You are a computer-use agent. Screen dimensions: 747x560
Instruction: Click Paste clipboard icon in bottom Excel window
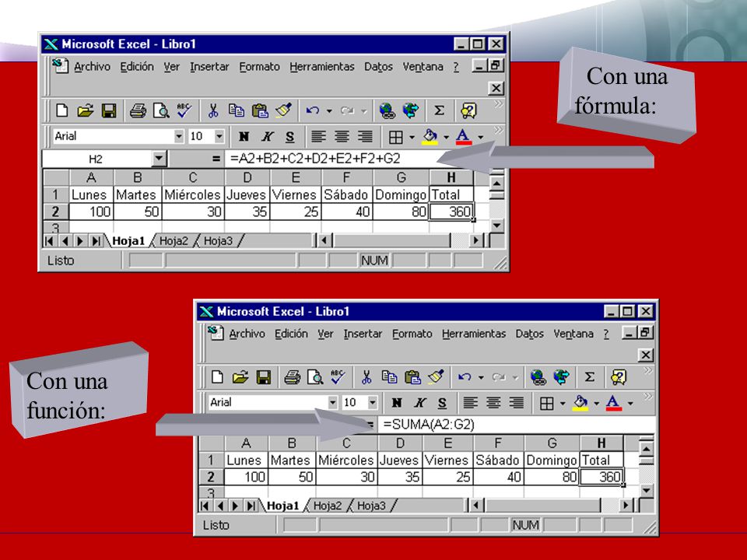pos(412,377)
